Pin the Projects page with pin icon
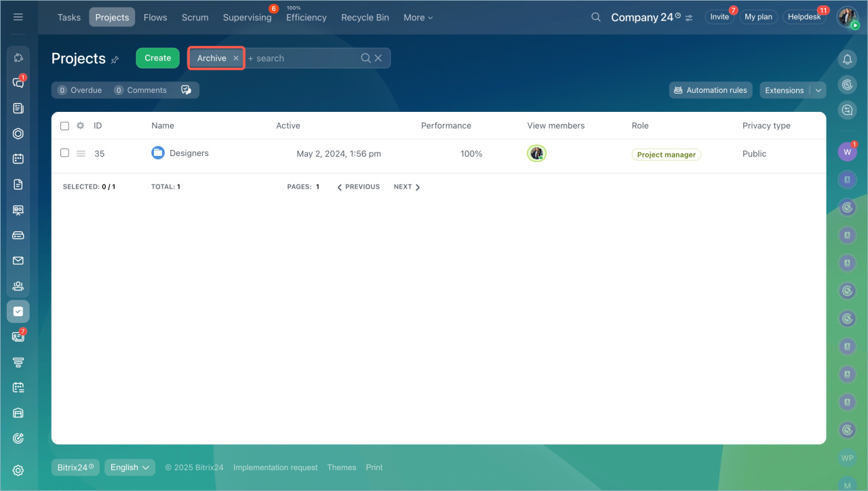Viewport: 868px width, 491px height. pyautogui.click(x=115, y=60)
